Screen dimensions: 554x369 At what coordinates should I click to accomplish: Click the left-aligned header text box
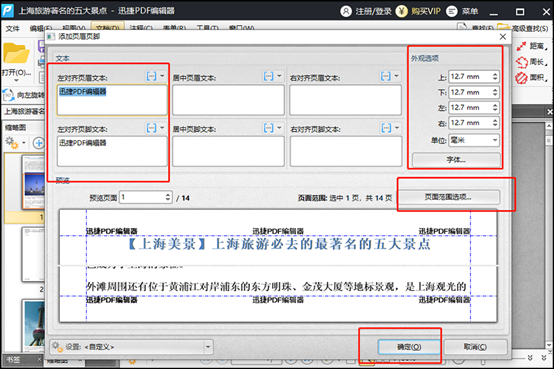112,100
